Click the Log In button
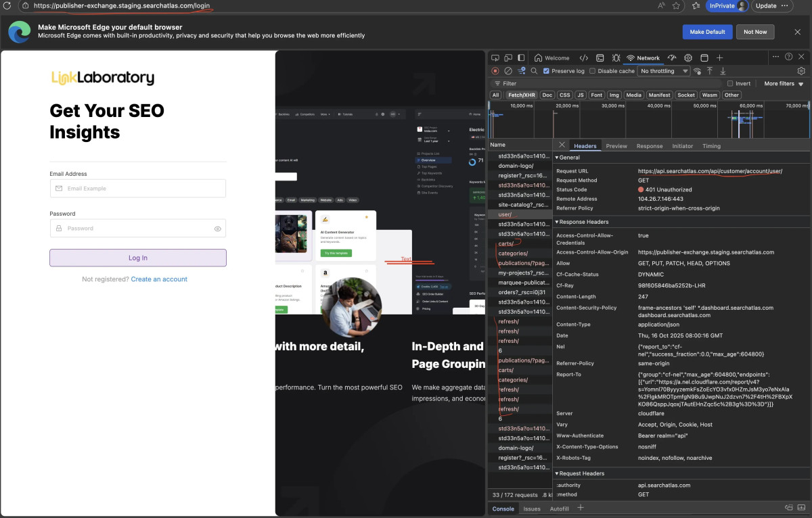Screen dimensions: 812x518 [x=138, y=258]
